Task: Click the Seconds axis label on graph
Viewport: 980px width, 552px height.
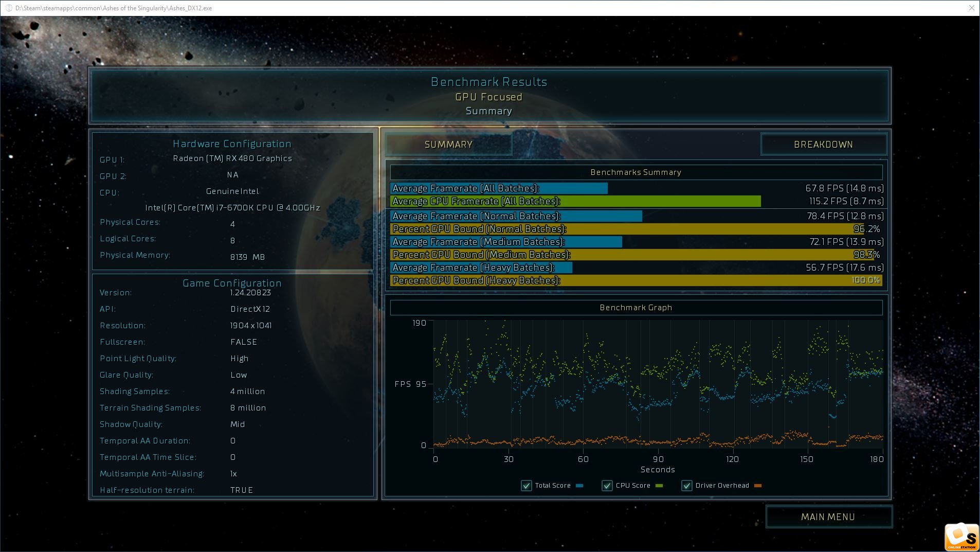Action: click(658, 470)
